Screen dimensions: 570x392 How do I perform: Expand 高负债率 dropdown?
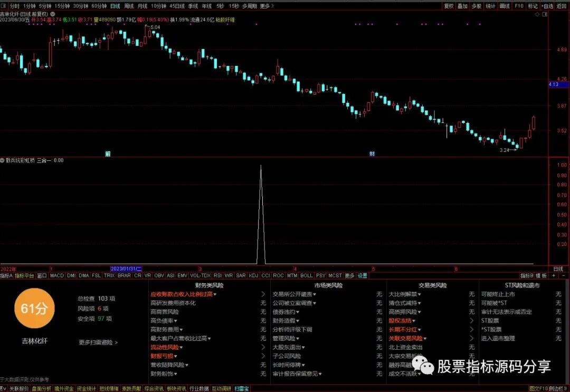click(x=176, y=321)
